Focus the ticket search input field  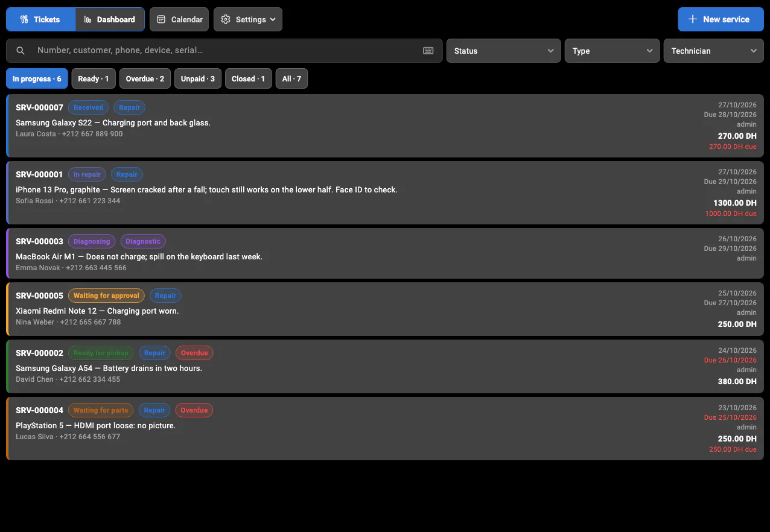pos(224,51)
